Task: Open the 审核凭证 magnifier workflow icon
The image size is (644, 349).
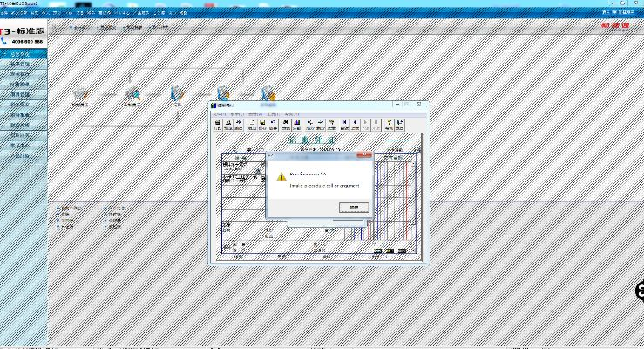Action: point(132,95)
